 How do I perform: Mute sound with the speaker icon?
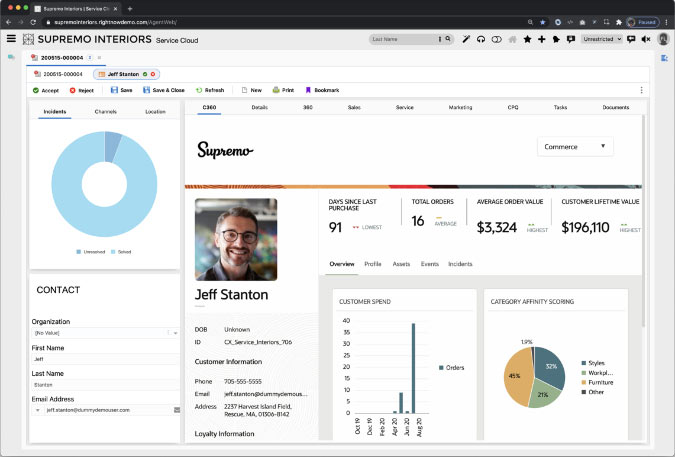click(645, 39)
